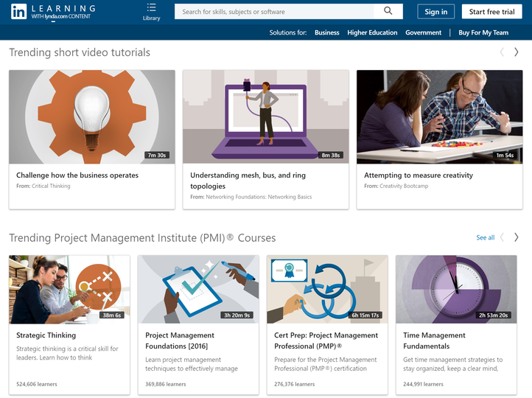This screenshot has height=398, width=532.
Task: Click the Strategic Thinking description text
Action: click(x=67, y=353)
